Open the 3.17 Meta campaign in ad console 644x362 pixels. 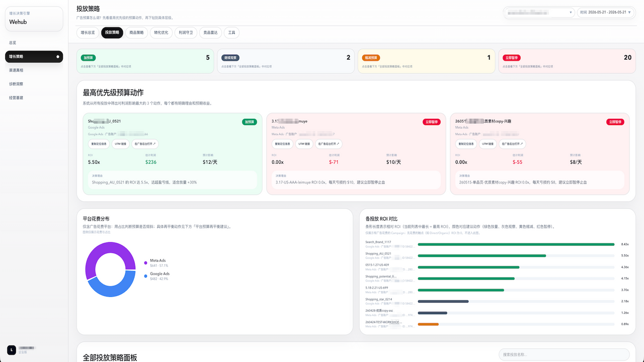point(330,144)
